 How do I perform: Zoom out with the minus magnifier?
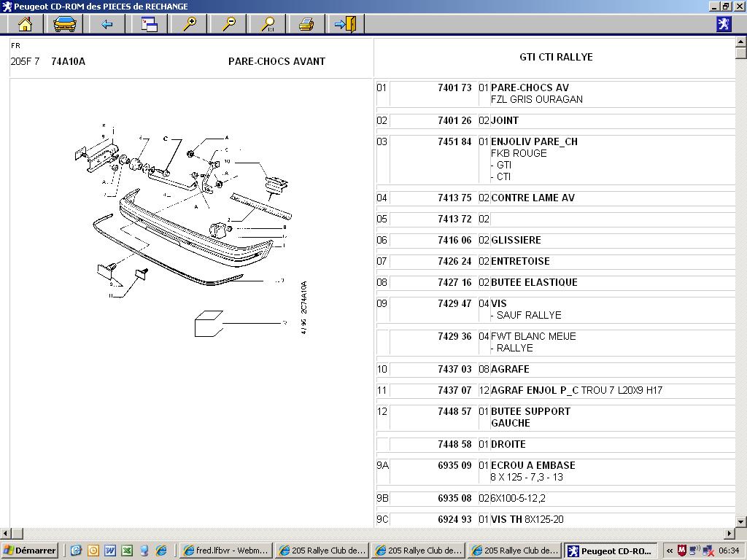click(229, 24)
